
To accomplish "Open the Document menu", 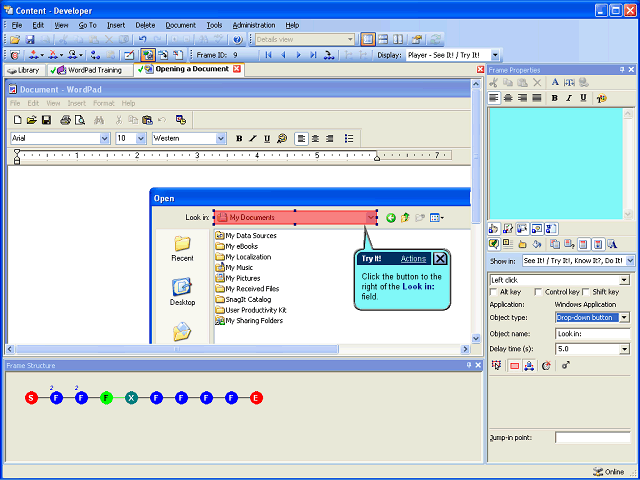I will 180,25.
